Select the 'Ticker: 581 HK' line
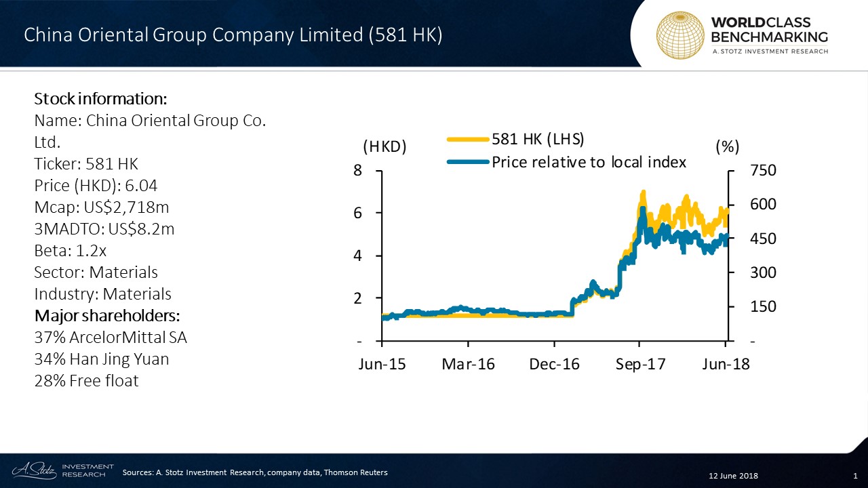Viewport: 868px width, 488px height. 86,164
